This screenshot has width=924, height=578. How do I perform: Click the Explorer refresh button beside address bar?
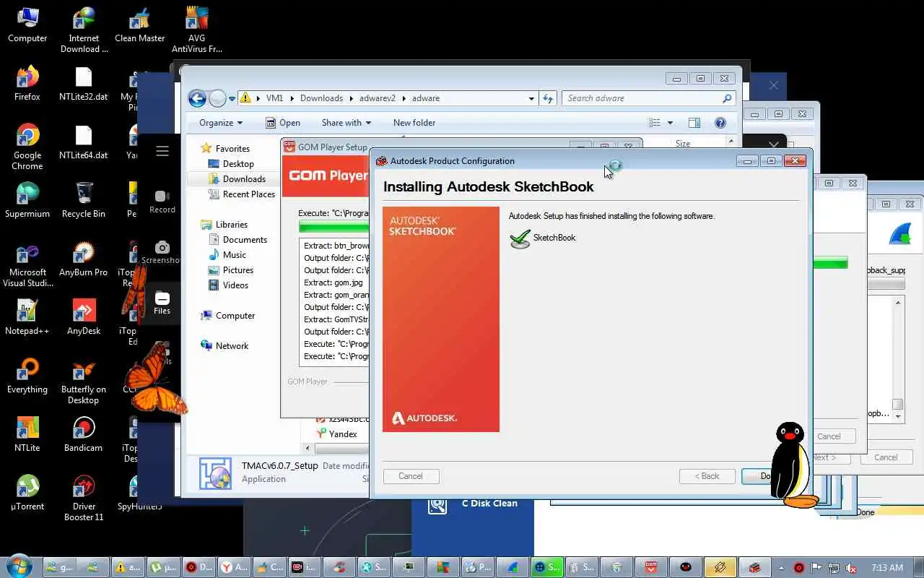549,98
